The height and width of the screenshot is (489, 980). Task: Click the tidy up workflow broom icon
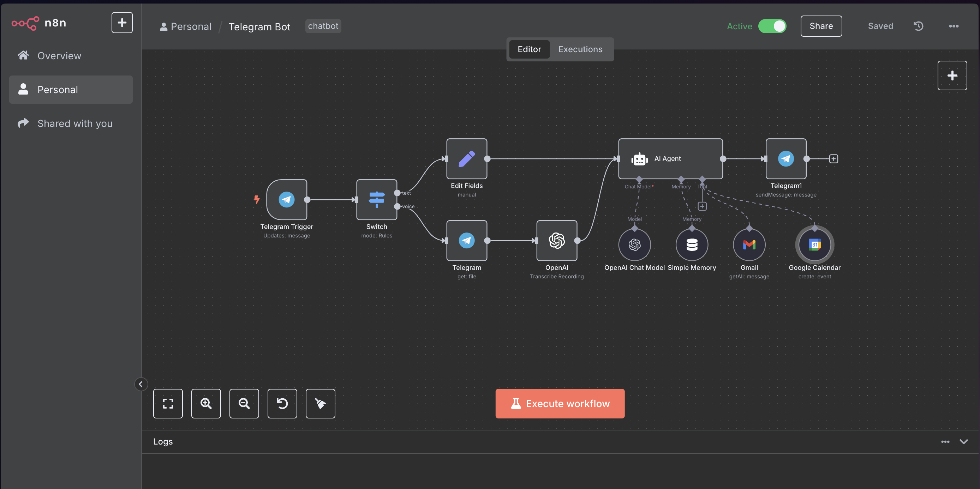click(x=320, y=403)
